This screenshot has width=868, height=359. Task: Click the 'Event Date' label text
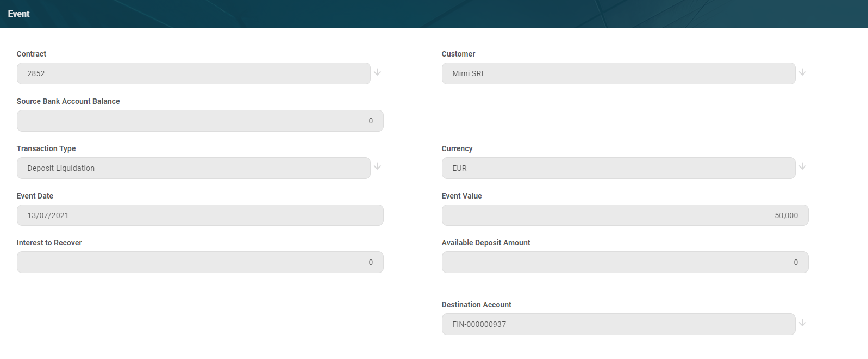(x=35, y=196)
